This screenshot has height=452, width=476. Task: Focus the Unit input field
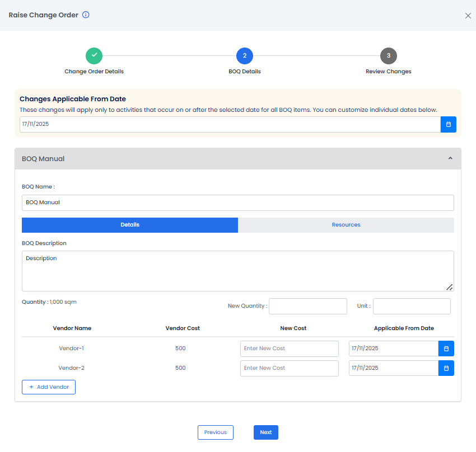[x=411, y=306]
